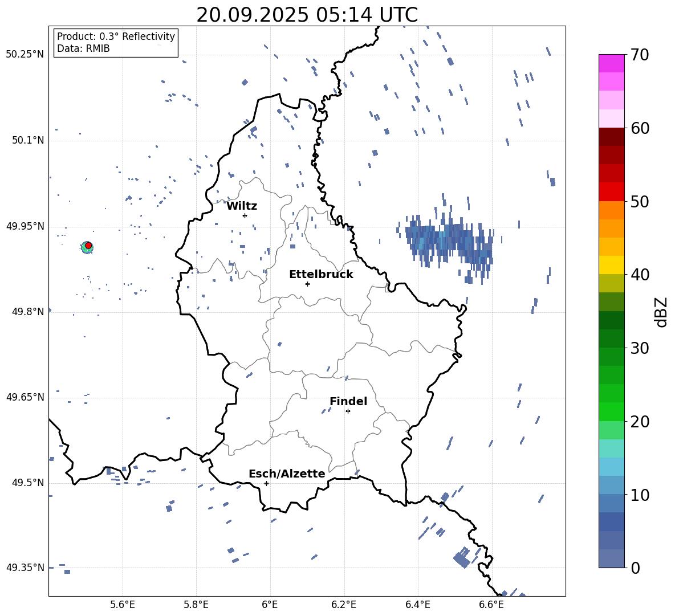The height and width of the screenshot is (616, 675).
Task: Click the 50.25°N latitude label
Action: point(25,55)
